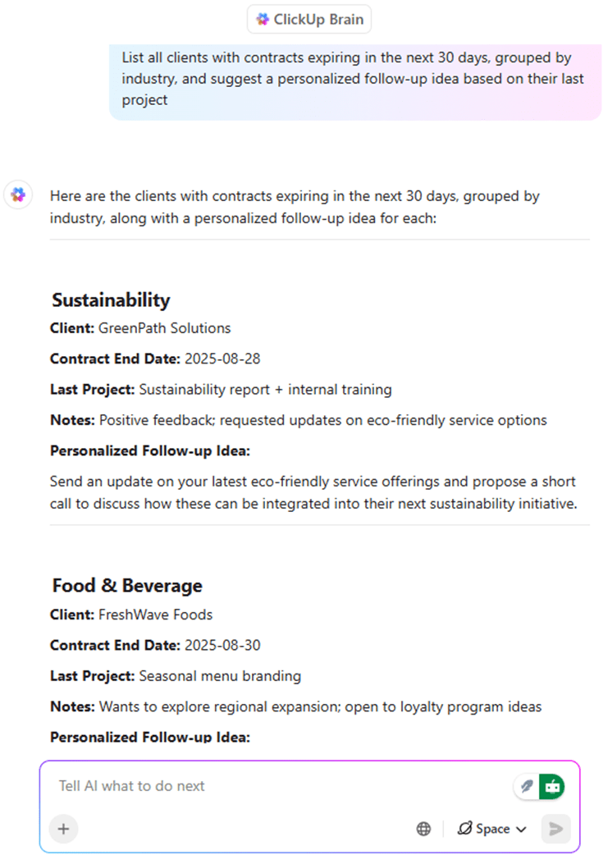The image size is (608, 868).
Task: Select the FreshWave Foods client name
Action: pyautogui.click(x=155, y=614)
